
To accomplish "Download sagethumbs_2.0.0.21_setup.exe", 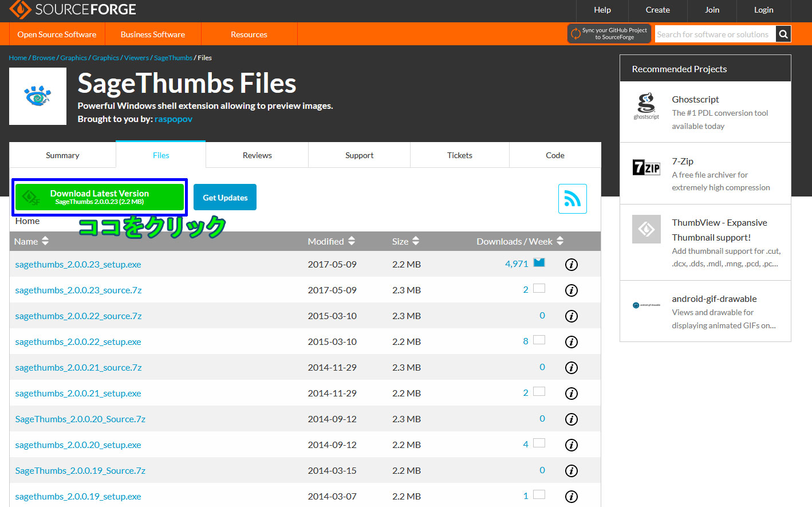I will click(78, 394).
